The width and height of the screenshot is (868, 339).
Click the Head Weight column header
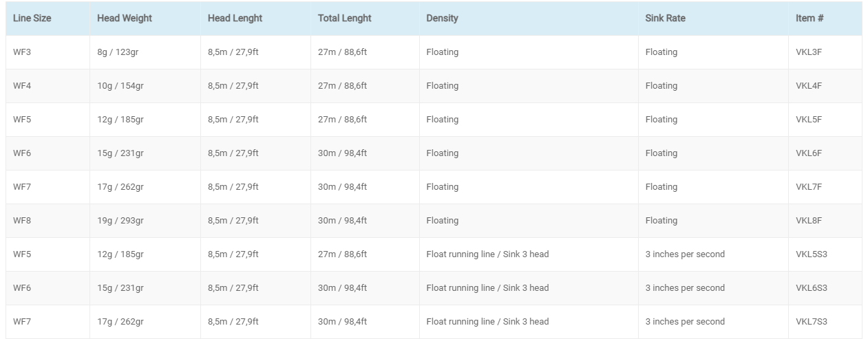pos(125,19)
